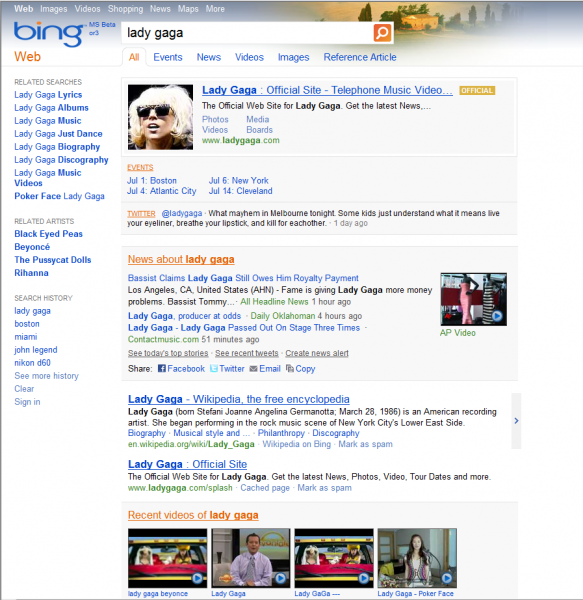The image size is (583, 600).
Task: Click the Email envelope share icon
Action: [x=253, y=368]
